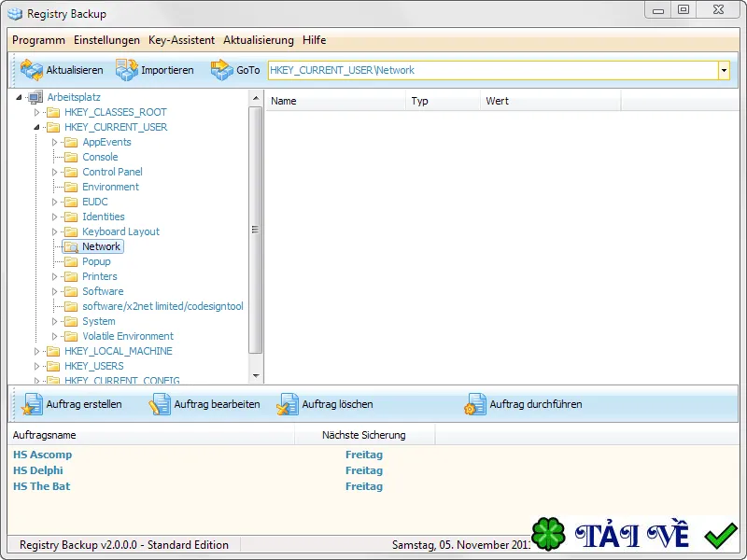Open the Key-Assistent menu
This screenshot has height=560, width=747.
point(181,40)
